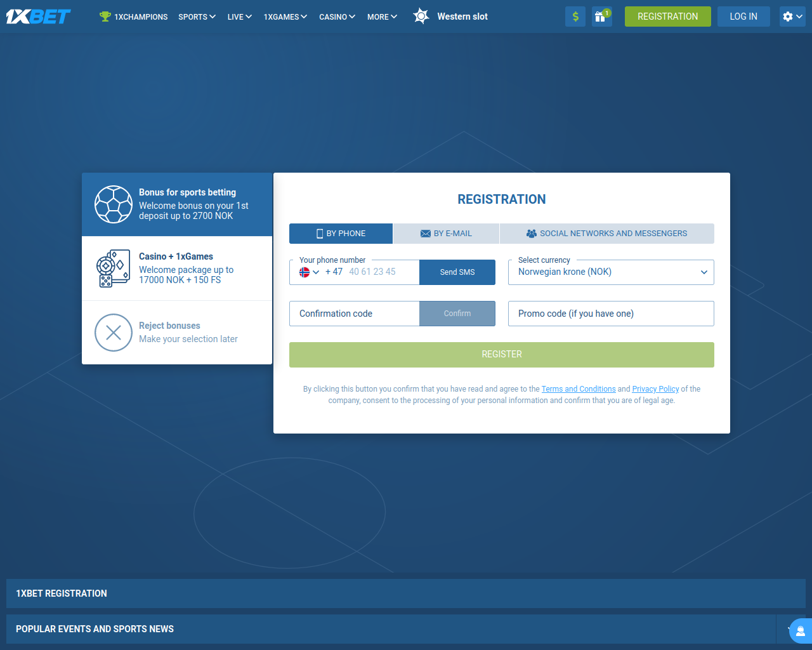Expand the SPORTS menu
Viewport: 812px width, 650px height.
tap(197, 17)
